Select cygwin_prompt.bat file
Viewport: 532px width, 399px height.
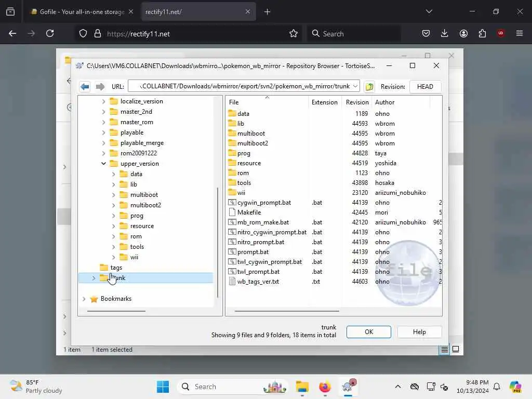264,203
